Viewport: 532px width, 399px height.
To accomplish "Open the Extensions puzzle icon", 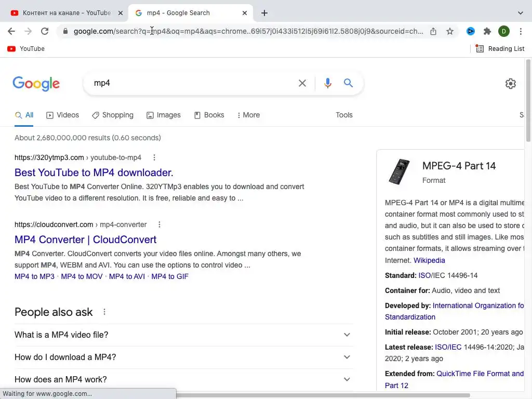I will click(487, 31).
